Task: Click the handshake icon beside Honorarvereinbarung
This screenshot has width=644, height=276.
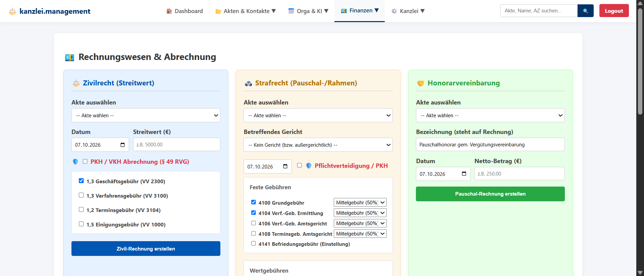Action: 421,83
